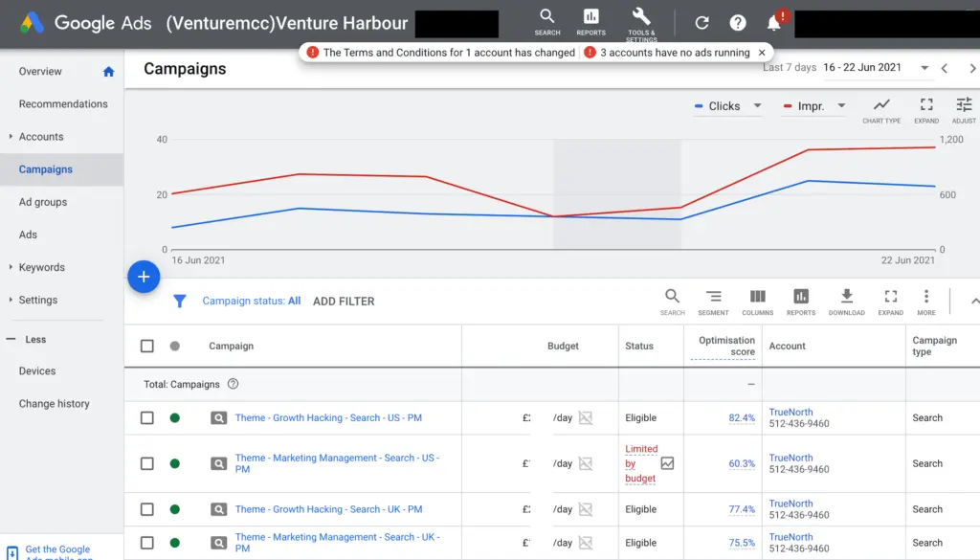
Task: Click ADD FILTER above the table
Action: (344, 301)
